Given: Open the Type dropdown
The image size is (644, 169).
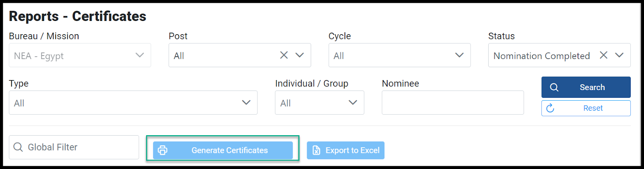Looking at the screenshot, I should (x=133, y=103).
